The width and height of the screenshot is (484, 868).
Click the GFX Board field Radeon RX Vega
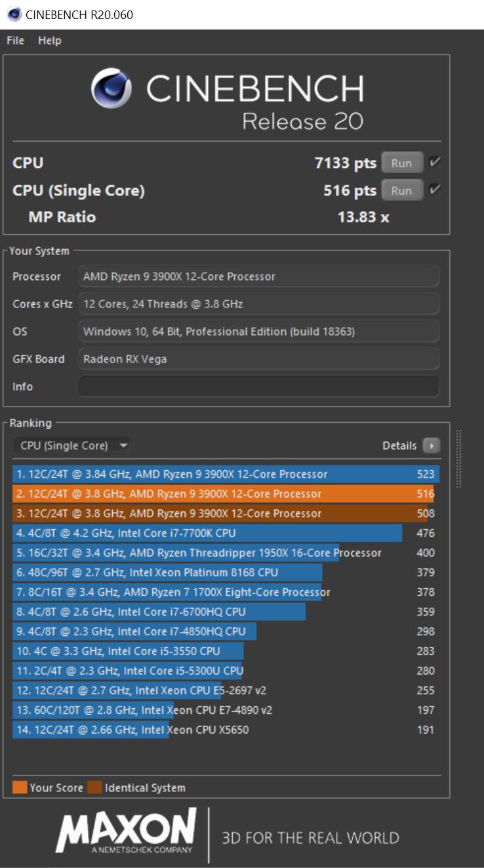(x=258, y=359)
